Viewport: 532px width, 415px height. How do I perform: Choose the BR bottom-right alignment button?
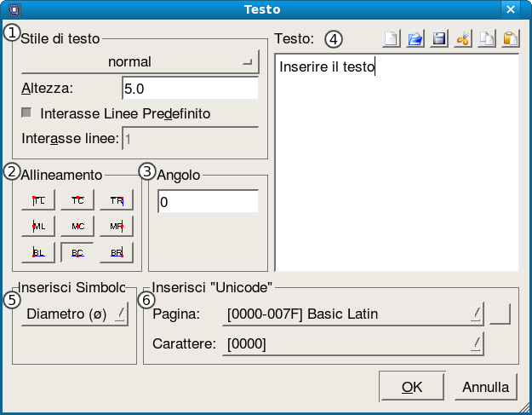[117, 252]
